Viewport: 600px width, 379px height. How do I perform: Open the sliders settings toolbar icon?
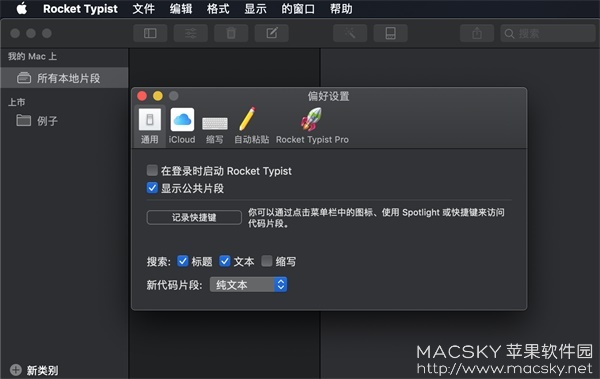coord(191,33)
